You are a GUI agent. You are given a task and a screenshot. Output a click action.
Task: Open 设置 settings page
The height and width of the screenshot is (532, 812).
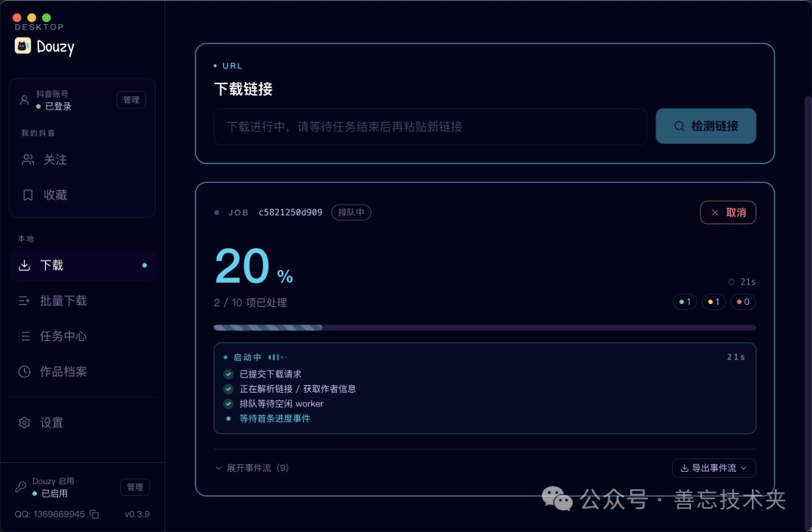coord(82,423)
